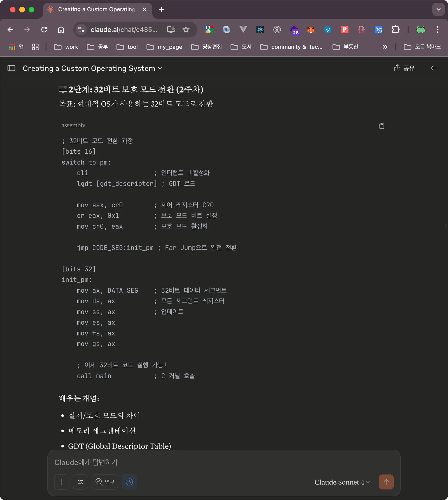Show hidden bookmarks with double chevron

tap(385, 47)
